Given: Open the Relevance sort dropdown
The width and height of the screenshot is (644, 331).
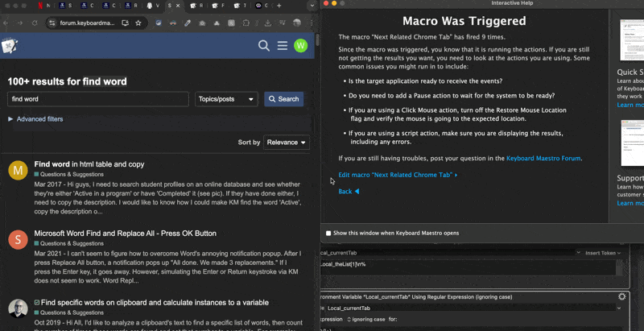Looking at the screenshot, I should tap(287, 143).
